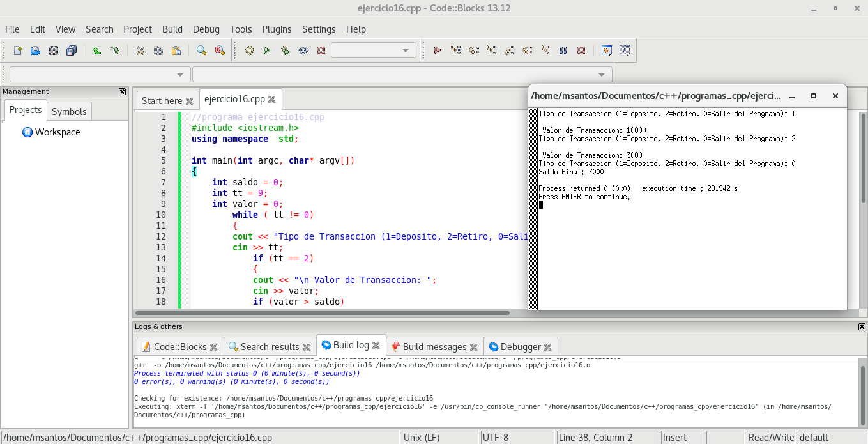This screenshot has width=868, height=444.
Task: Close the Management panel with its X box
Action: click(123, 92)
